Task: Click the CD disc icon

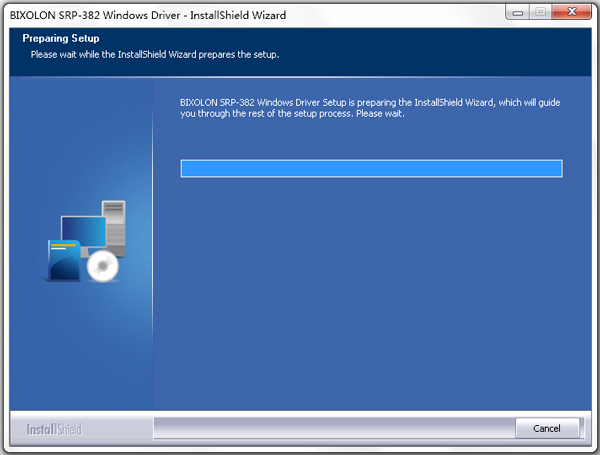Action: coord(102,266)
